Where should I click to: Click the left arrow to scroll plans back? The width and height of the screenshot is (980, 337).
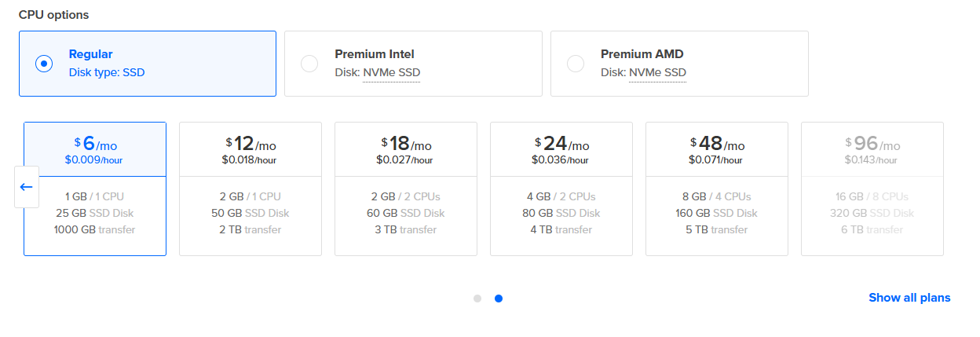27,187
